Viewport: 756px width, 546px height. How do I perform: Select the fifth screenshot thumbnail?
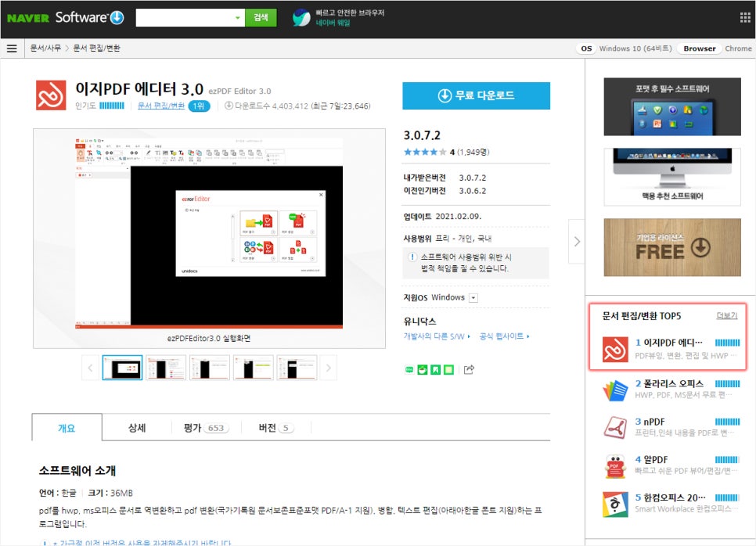tap(297, 368)
